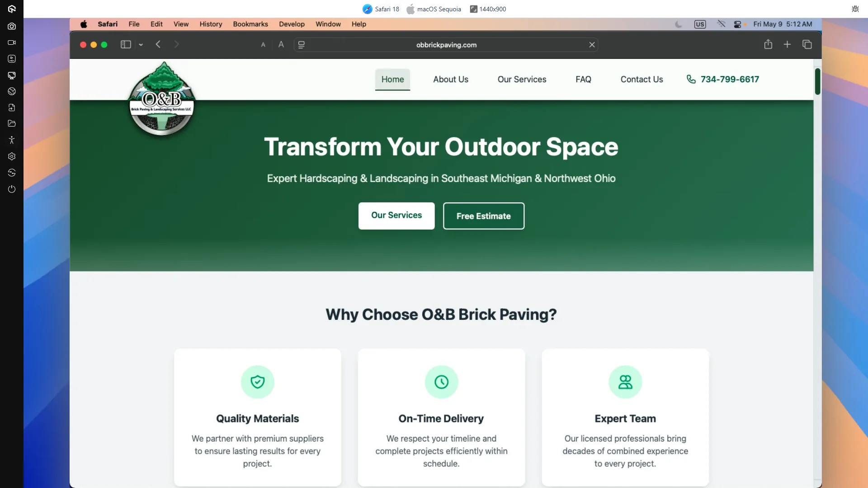
Task: Click the white Our Services hero button
Action: point(396,216)
